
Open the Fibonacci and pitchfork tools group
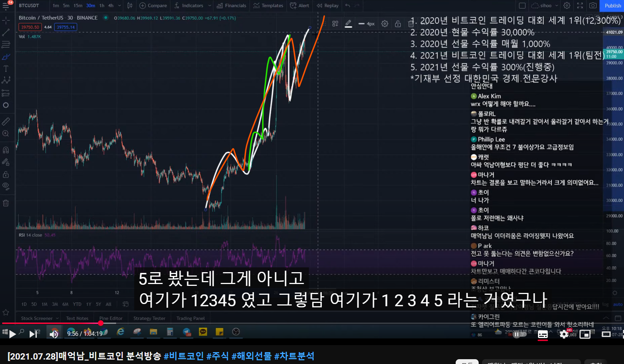6,45
